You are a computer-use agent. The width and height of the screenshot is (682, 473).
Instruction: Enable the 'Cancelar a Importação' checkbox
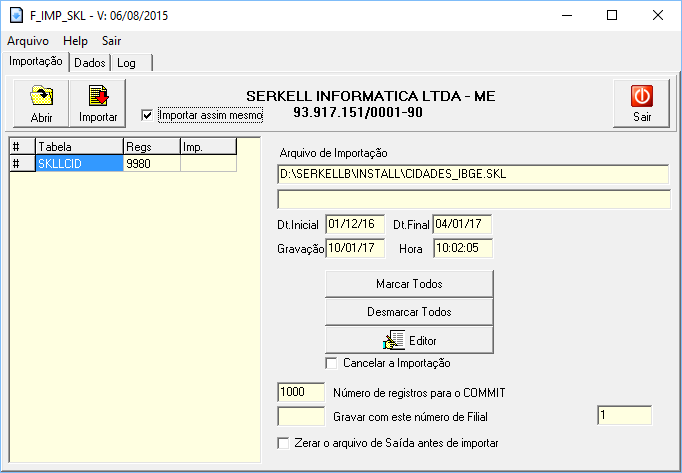(x=331, y=363)
